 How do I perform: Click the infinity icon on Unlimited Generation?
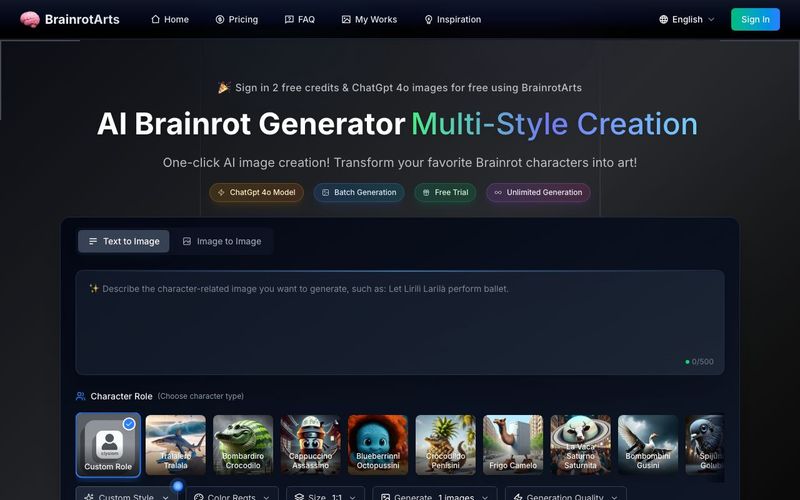[x=498, y=192]
